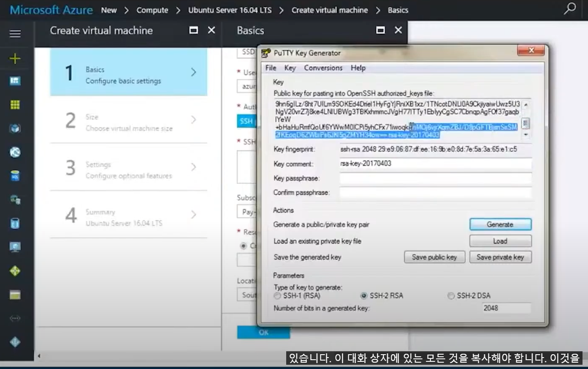This screenshot has height=369, width=588.
Task: Click Compute in Azure breadcrumb
Action: (152, 10)
